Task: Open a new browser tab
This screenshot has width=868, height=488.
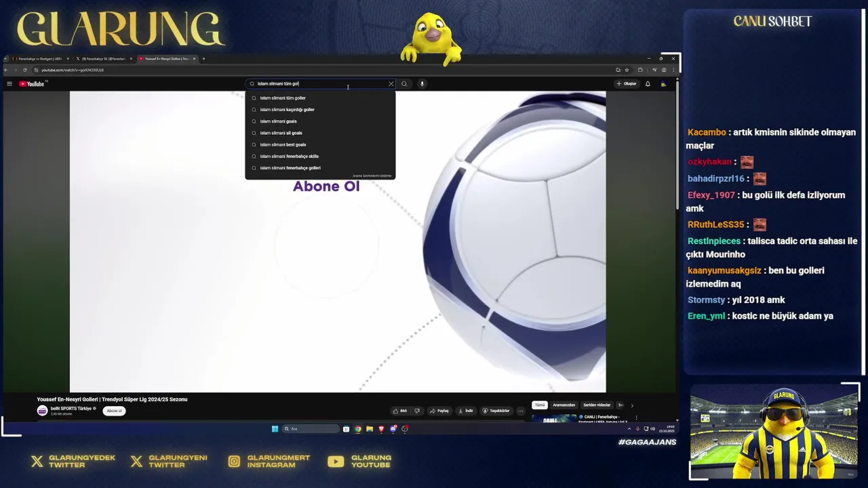Action: click(x=203, y=59)
